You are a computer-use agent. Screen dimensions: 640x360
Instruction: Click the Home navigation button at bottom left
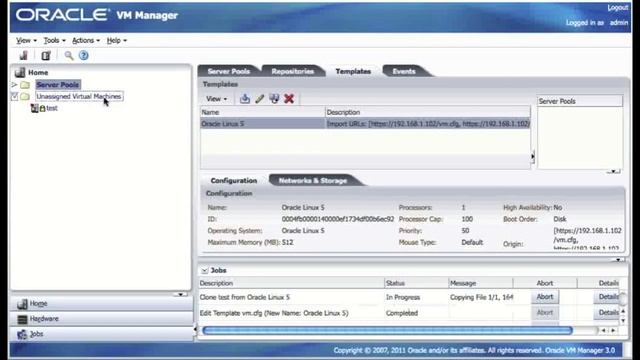(102, 304)
